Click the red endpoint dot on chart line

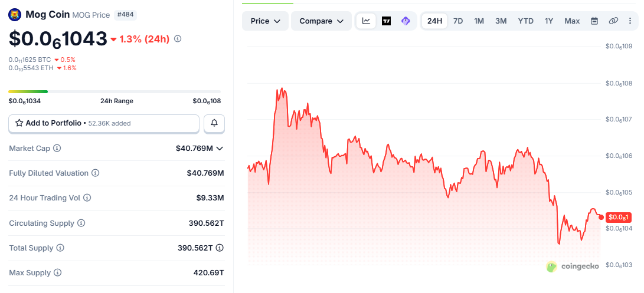(601, 217)
